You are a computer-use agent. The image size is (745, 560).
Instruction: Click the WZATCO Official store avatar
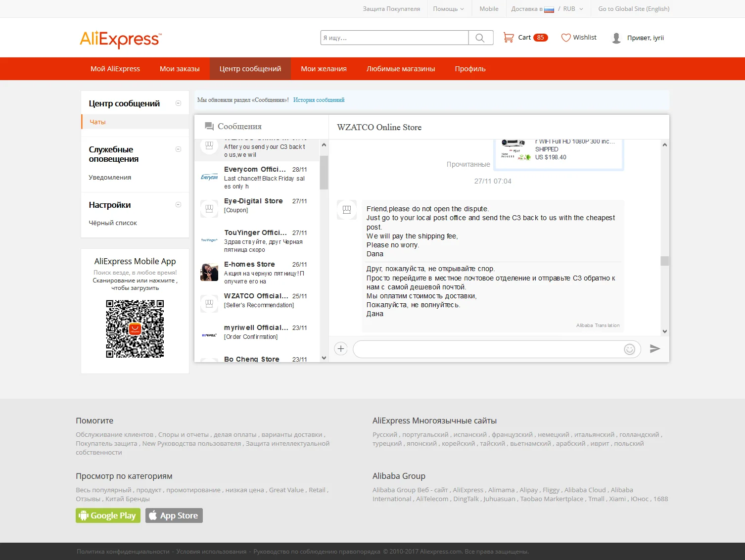pos(209,304)
